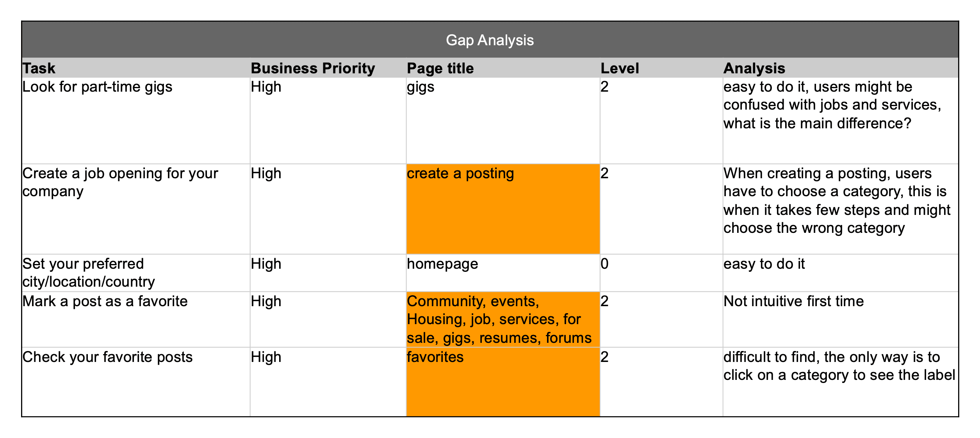The width and height of the screenshot is (980, 438).
Task: Select the Task column header
Action: pyautogui.click(x=39, y=68)
